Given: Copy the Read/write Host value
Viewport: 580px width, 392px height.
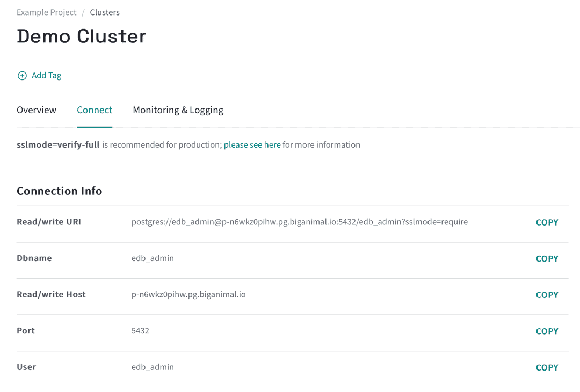Looking at the screenshot, I should coord(547,294).
